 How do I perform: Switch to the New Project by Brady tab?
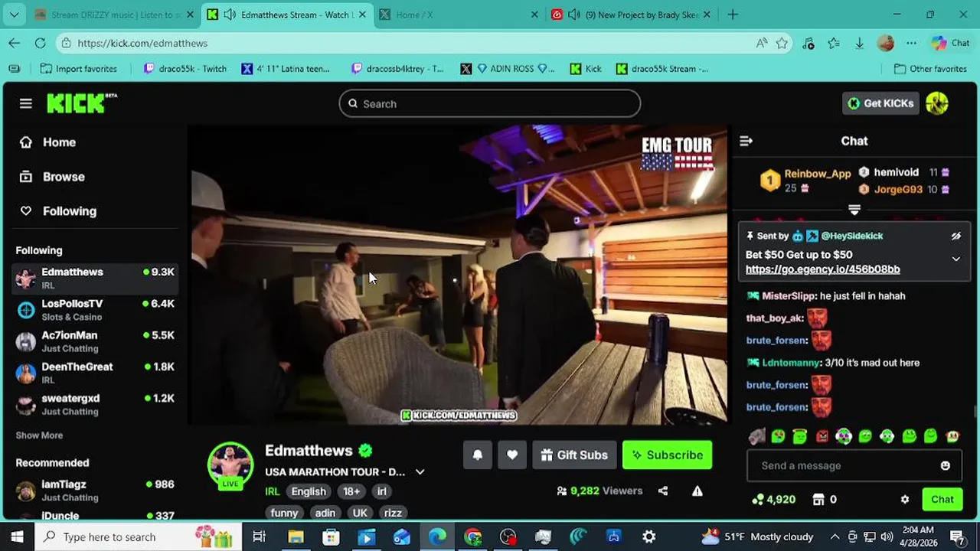coord(632,15)
